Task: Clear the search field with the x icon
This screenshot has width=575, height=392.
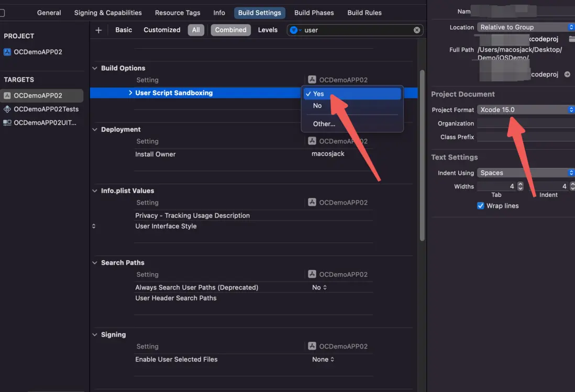Action: [x=417, y=30]
